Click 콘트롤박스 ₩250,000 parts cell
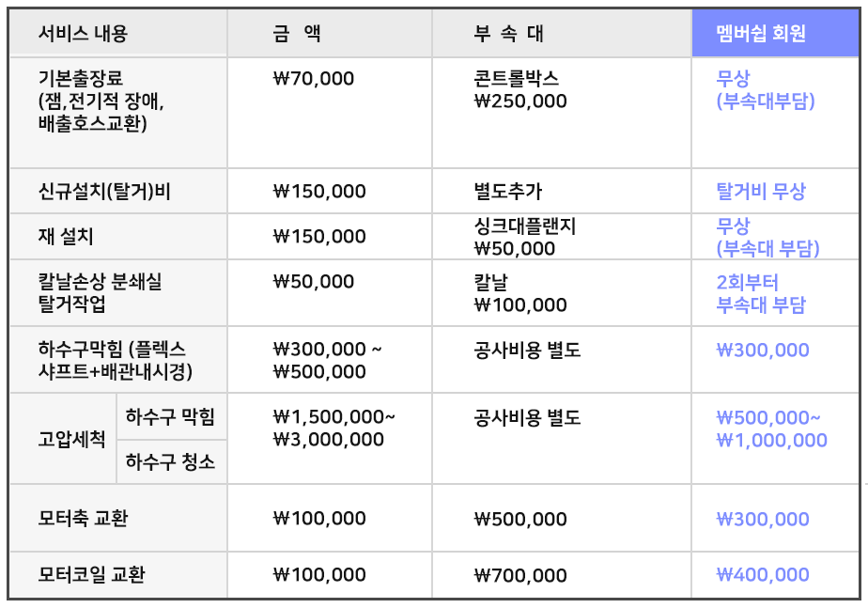This screenshot has width=868, height=608. point(520,89)
